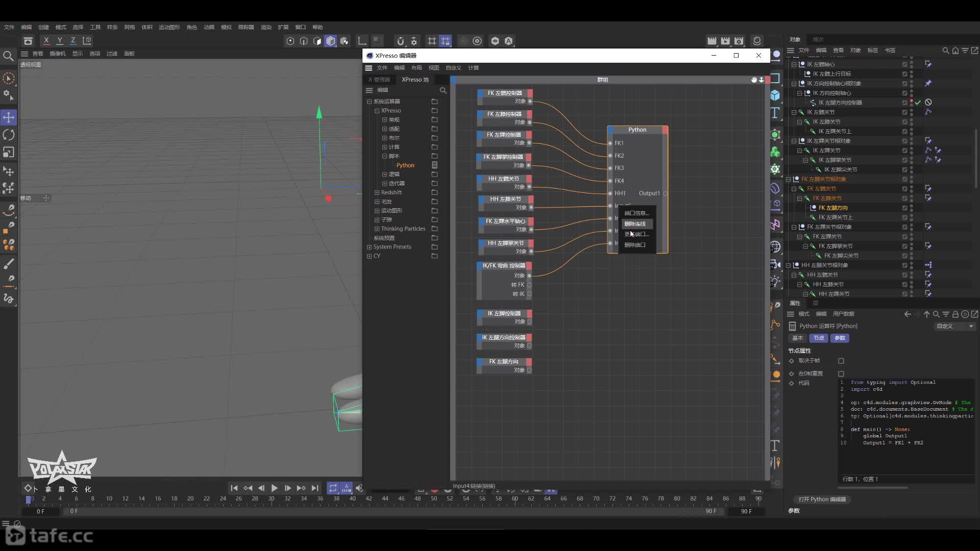Viewport: 980px width, 551px height.
Task: Click Attribute Manager up arrow icon
Action: (x=927, y=314)
